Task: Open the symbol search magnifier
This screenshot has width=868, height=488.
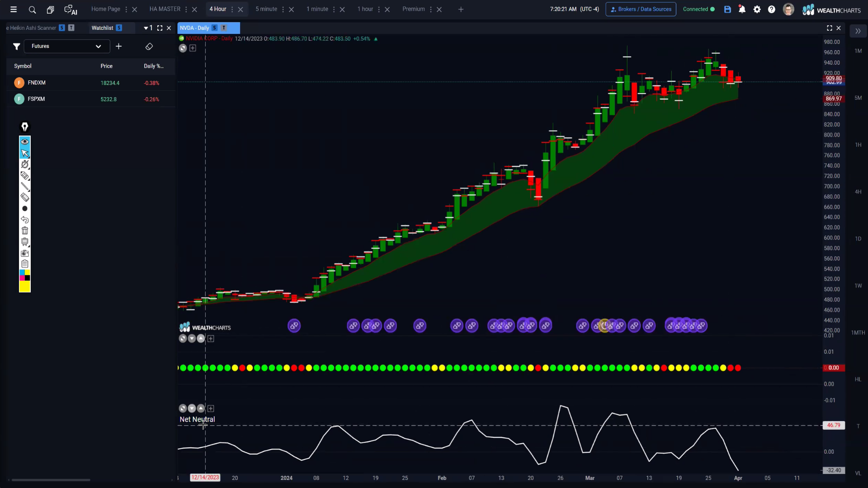Action: (x=32, y=9)
